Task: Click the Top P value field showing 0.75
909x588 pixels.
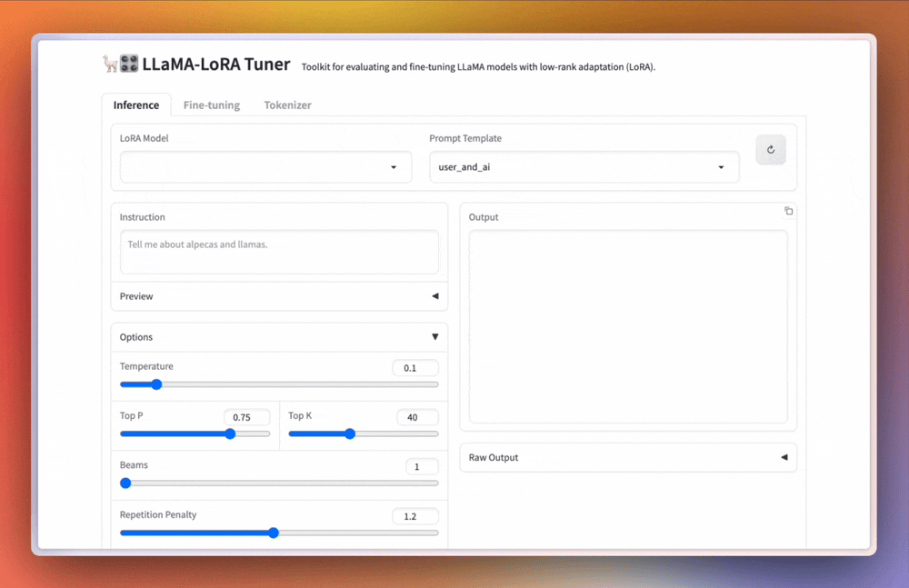Action: click(x=247, y=417)
